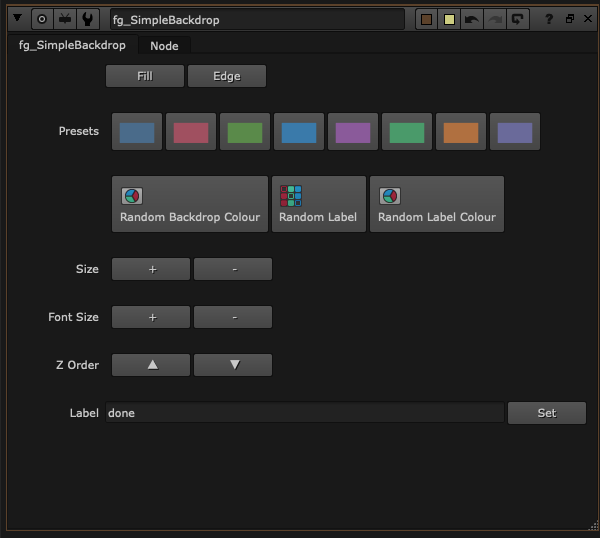600x538 pixels.
Task: Raise Z Order with up triangle
Action: tap(151, 365)
